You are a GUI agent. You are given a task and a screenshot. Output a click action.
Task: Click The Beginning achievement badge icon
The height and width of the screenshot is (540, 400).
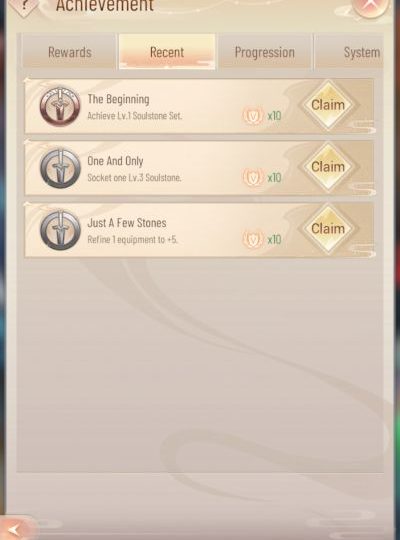pyautogui.click(x=60, y=106)
